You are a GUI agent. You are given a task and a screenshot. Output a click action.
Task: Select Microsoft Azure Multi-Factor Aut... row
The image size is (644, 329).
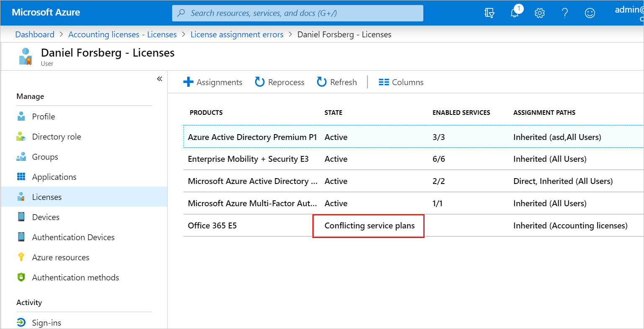coord(413,203)
